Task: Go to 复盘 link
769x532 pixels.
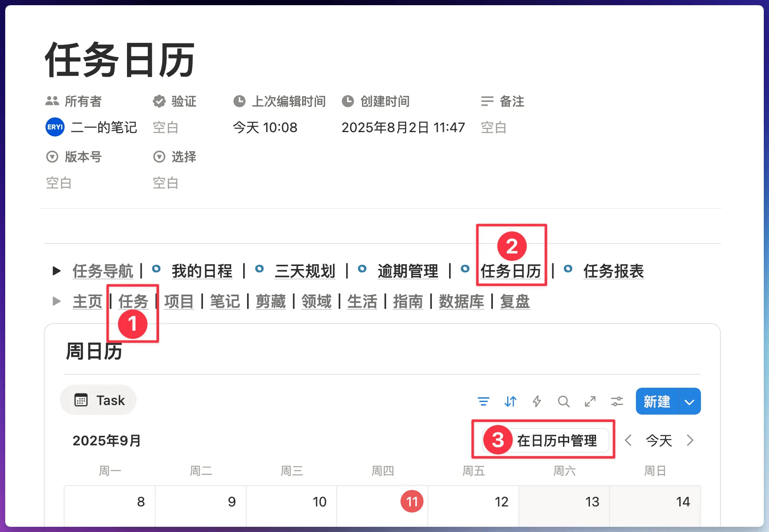Action: point(515,301)
